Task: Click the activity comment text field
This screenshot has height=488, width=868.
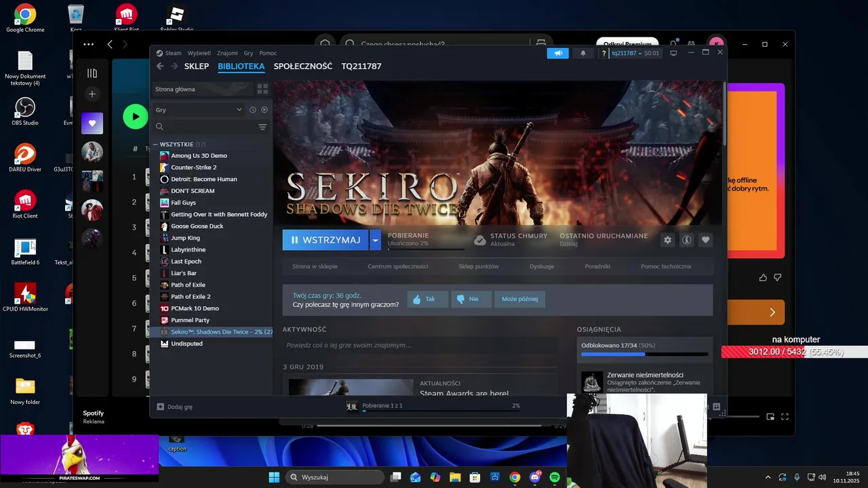Action: pos(420,345)
